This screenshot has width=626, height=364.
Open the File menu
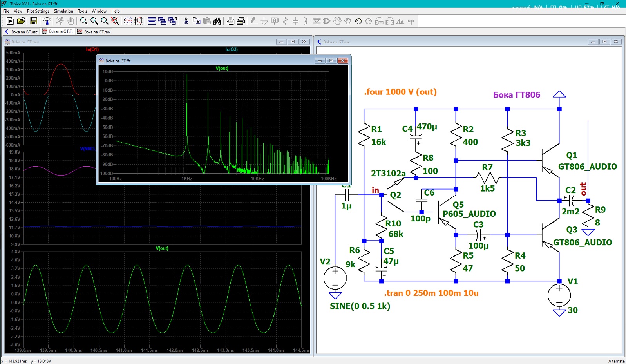(6, 11)
